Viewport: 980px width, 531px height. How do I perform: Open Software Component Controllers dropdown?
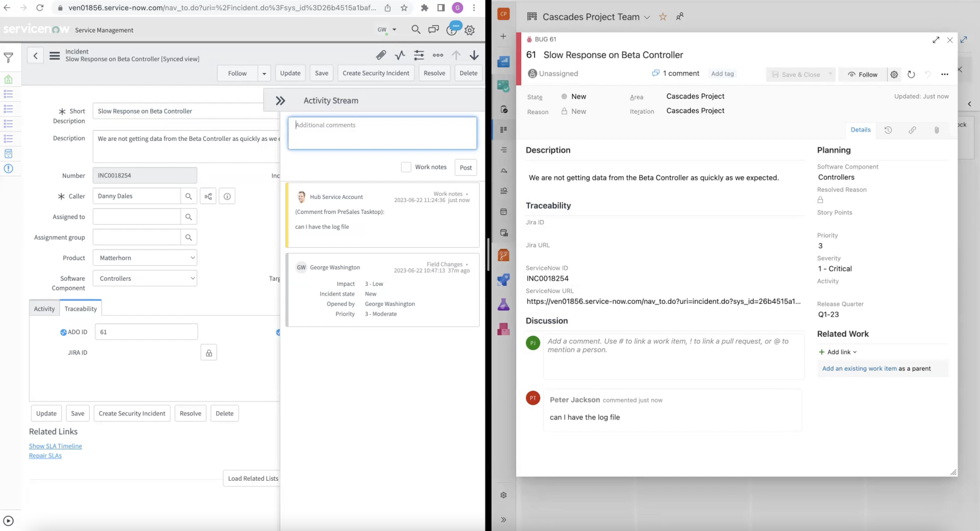(x=145, y=278)
